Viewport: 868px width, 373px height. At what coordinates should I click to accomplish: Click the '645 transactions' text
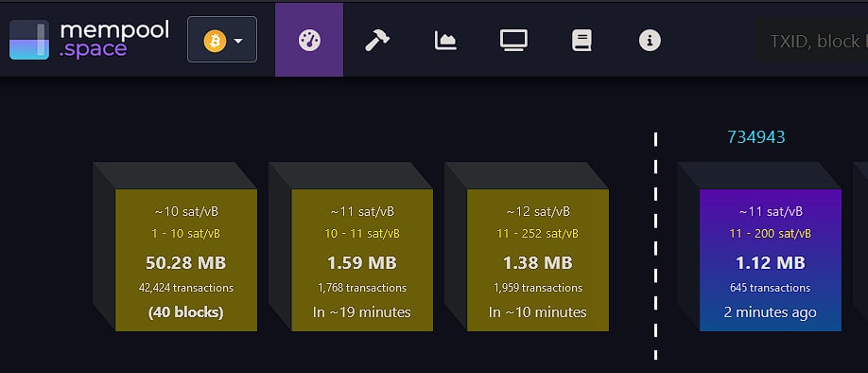770,288
